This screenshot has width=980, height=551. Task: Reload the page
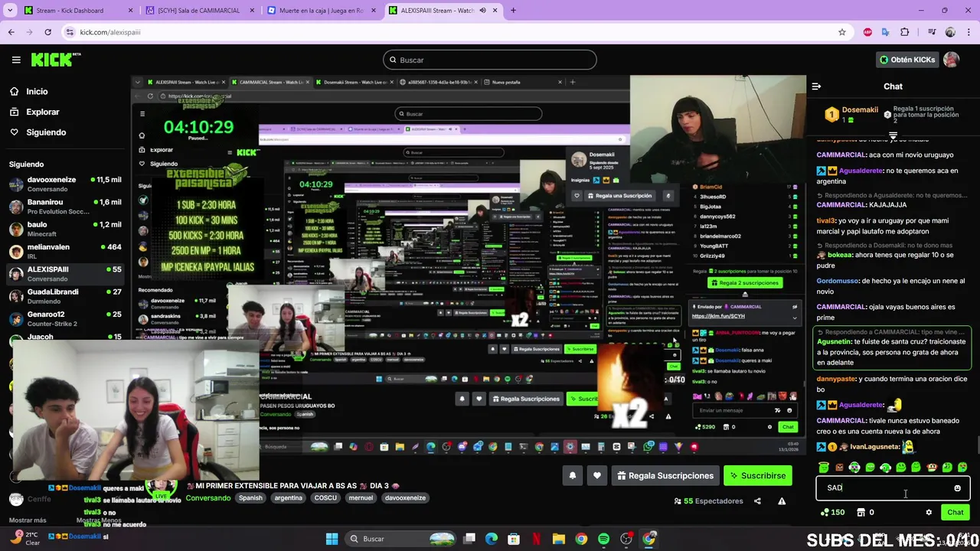[47, 32]
